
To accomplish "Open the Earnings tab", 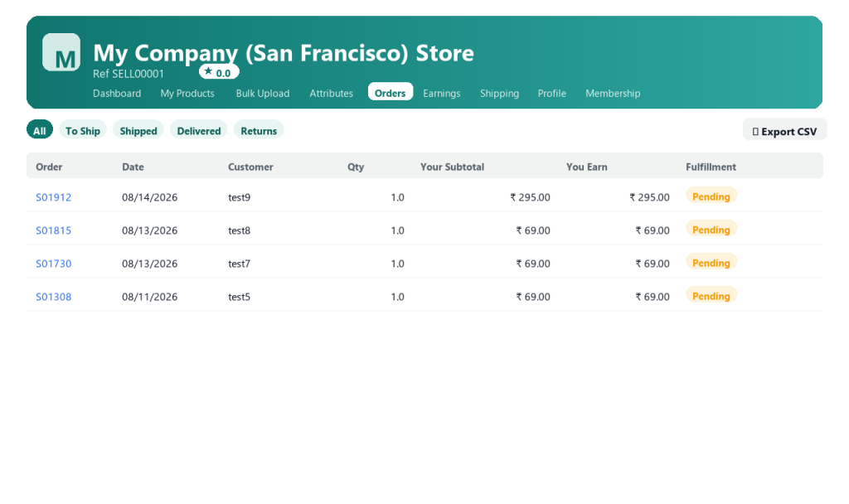I will tap(442, 93).
